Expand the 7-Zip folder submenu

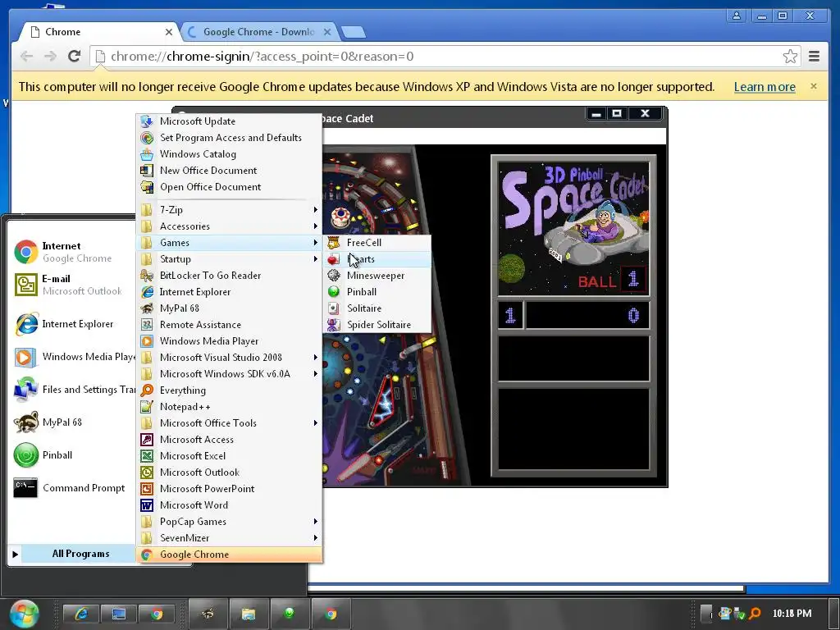point(230,210)
